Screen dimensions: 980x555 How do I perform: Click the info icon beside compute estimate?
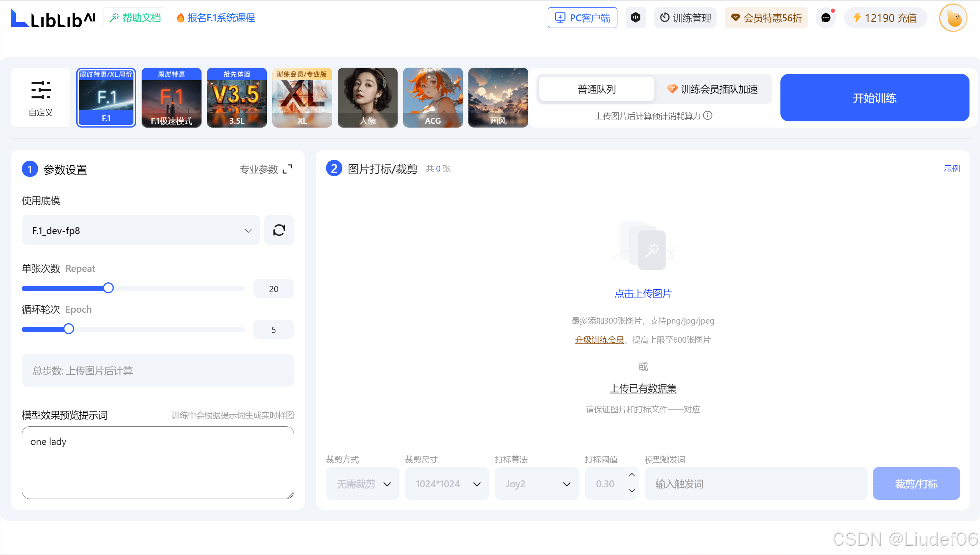click(x=708, y=116)
